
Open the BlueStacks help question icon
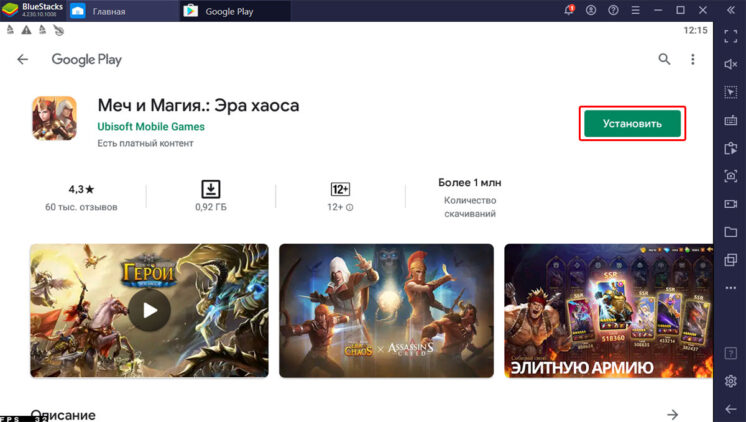613,10
